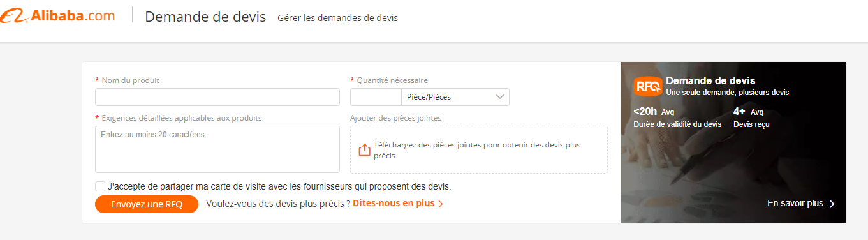Select the Demande de devis heading

[x=205, y=17]
